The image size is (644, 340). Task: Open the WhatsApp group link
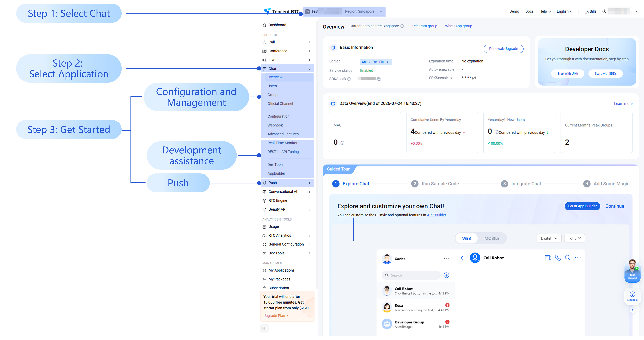[x=458, y=26]
